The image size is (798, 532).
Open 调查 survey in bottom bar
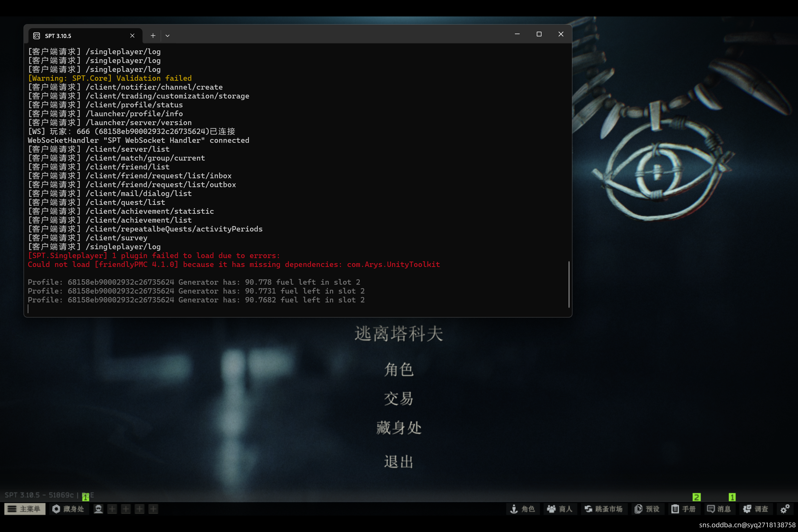click(x=756, y=509)
